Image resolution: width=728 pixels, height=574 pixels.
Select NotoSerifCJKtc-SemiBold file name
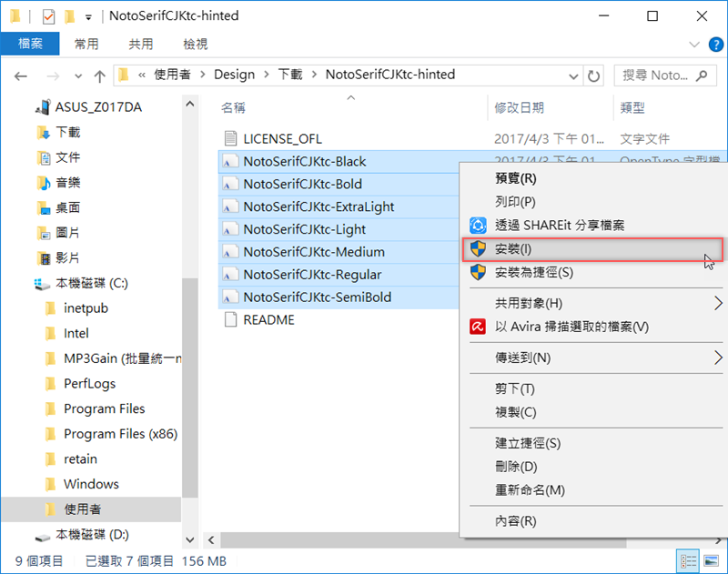click(x=317, y=297)
